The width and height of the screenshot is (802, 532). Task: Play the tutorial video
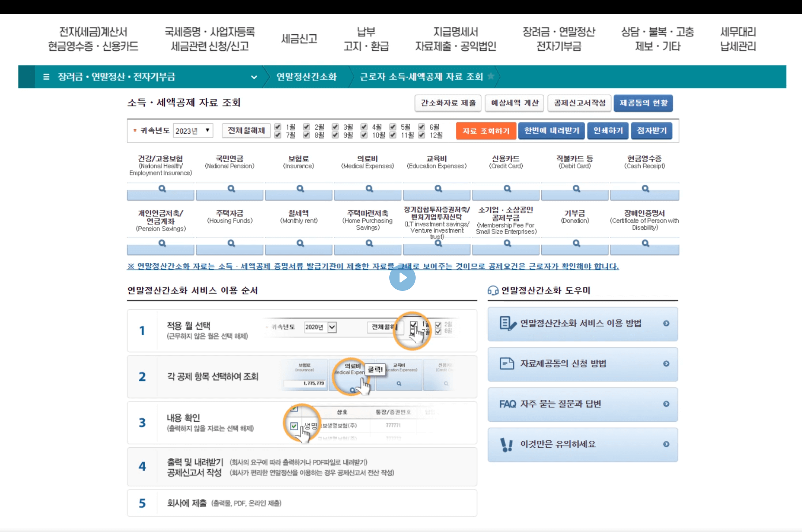point(403,278)
